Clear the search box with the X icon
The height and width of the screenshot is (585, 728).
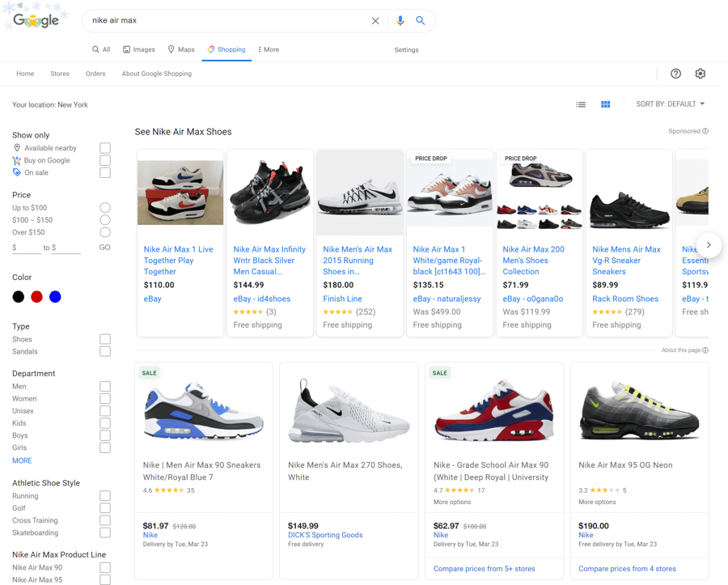coord(375,21)
